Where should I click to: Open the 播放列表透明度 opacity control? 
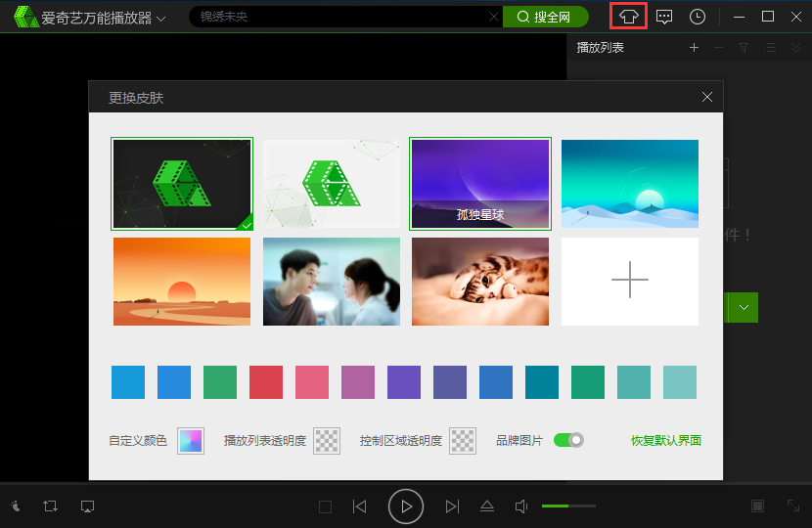pos(326,441)
